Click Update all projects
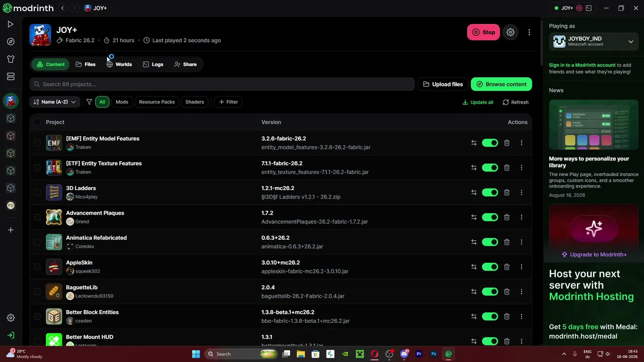644x362 pixels. click(x=477, y=102)
